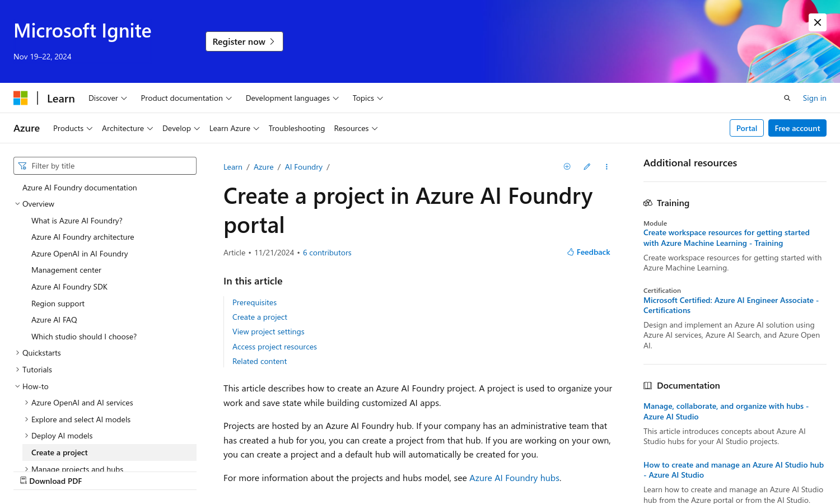This screenshot has height=504, width=840.
Task: Open the Azure Products dropdown menu
Action: [x=73, y=128]
